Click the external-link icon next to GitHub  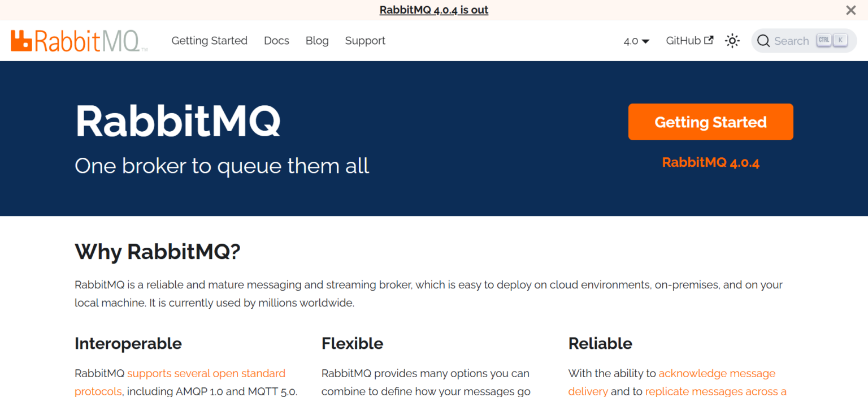tap(708, 40)
